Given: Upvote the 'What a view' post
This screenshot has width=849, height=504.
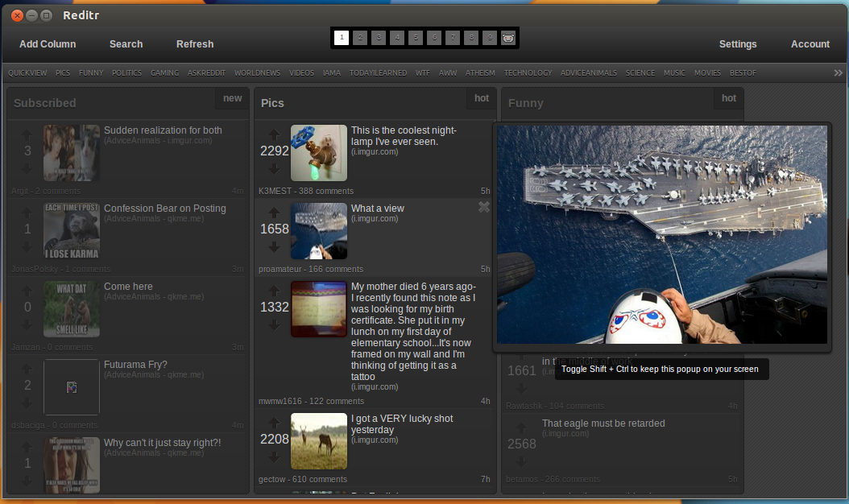Looking at the screenshot, I should click(274, 213).
